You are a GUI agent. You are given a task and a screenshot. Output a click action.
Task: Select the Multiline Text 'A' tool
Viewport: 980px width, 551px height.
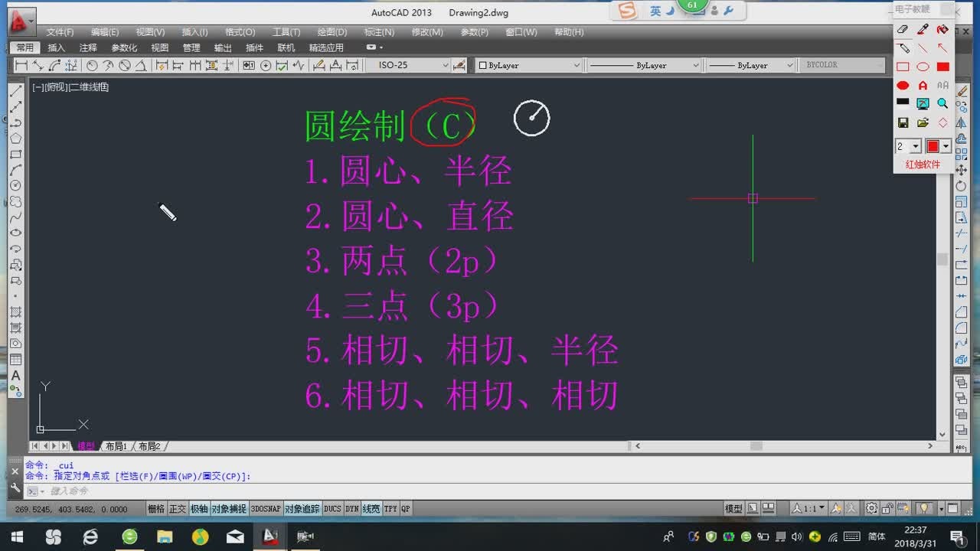(x=15, y=376)
